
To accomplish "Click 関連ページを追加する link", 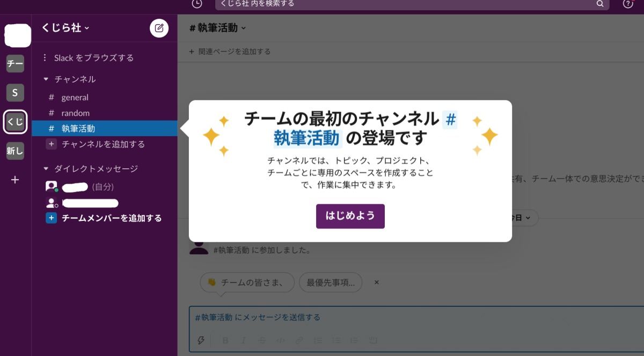I will pos(230,51).
